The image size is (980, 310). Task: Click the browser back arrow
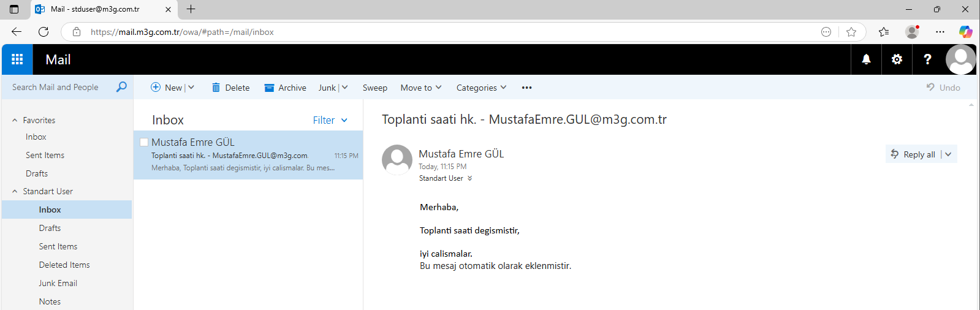(x=17, y=32)
